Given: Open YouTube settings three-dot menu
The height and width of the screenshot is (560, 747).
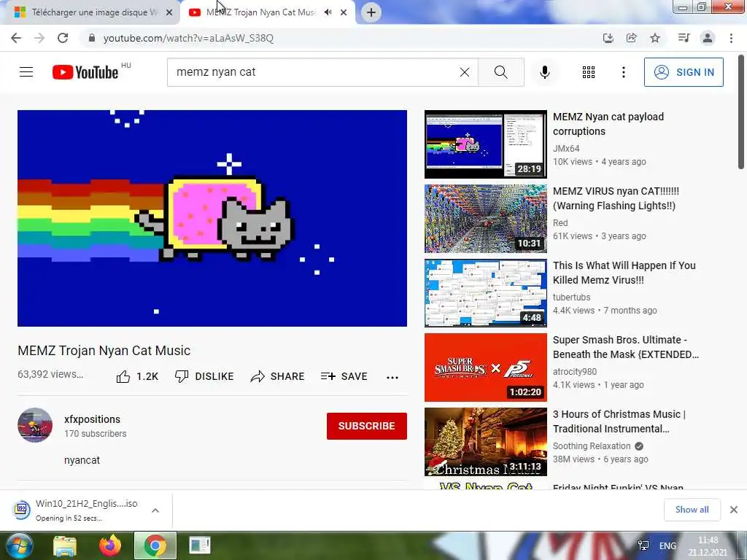Looking at the screenshot, I should [x=623, y=72].
